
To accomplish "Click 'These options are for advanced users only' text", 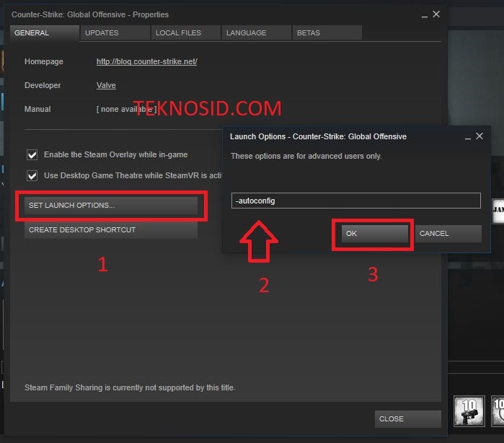I will [x=306, y=157].
